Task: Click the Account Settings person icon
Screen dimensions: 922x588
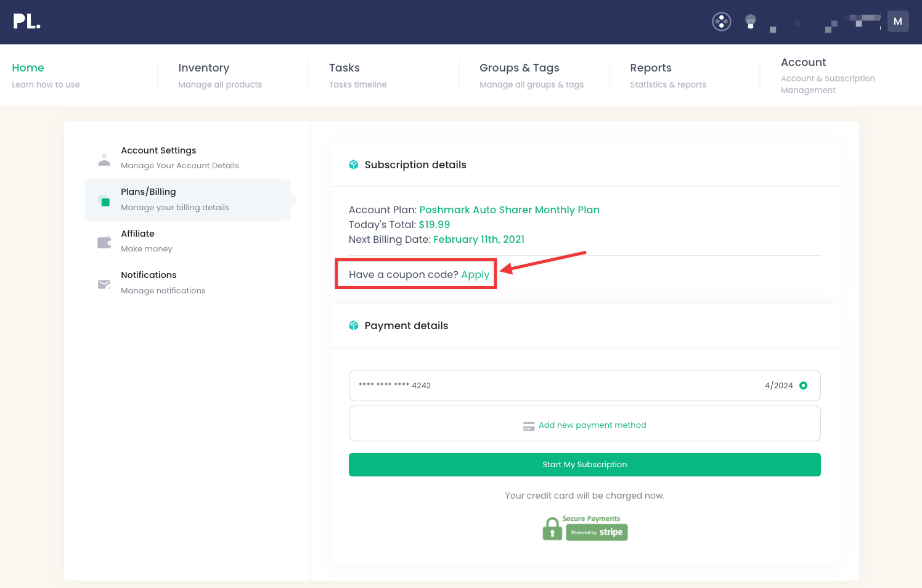Action: (x=104, y=160)
